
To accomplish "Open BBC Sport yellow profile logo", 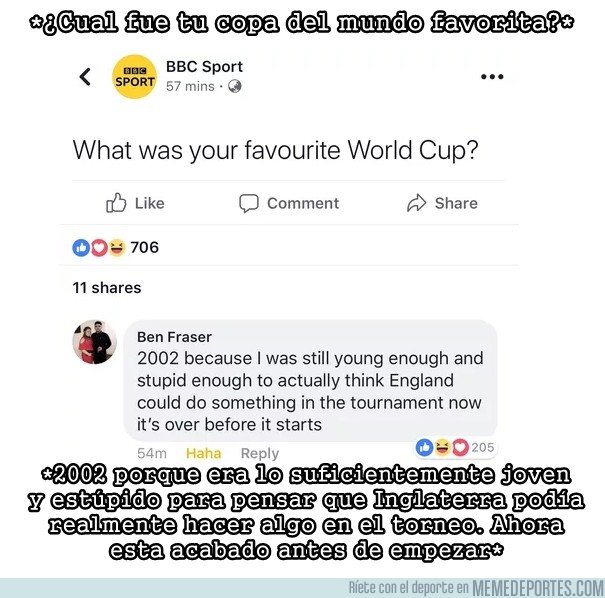I will click(x=134, y=76).
